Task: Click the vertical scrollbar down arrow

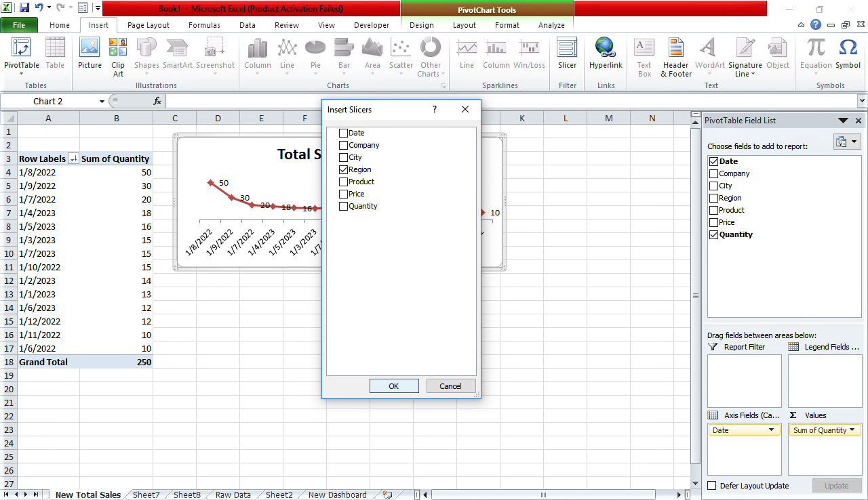Action: click(695, 482)
